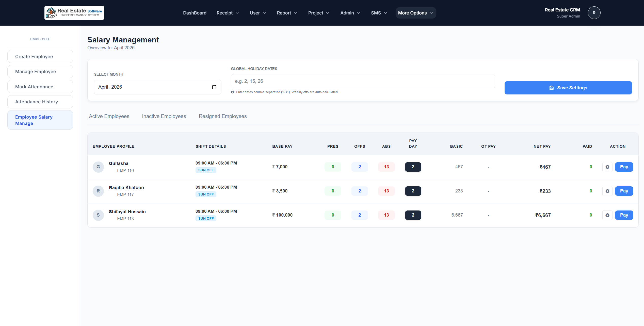Click the Save Settings button
Screen dimensions: 644x326
point(568,88)
